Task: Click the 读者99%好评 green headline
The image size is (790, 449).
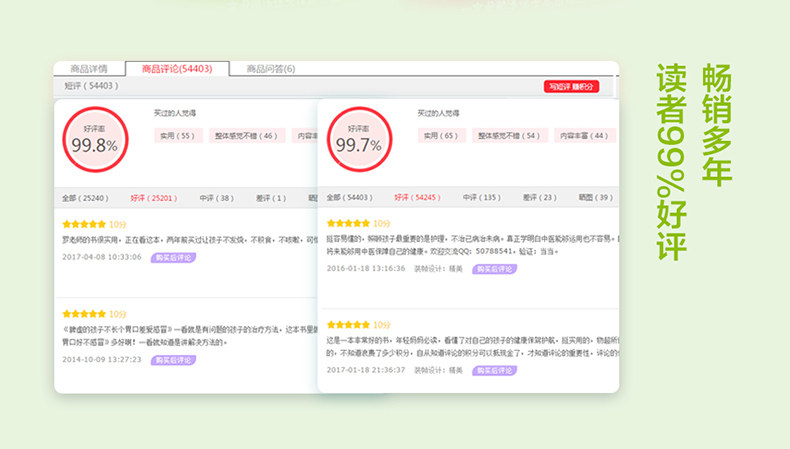Action: [672, 162]
